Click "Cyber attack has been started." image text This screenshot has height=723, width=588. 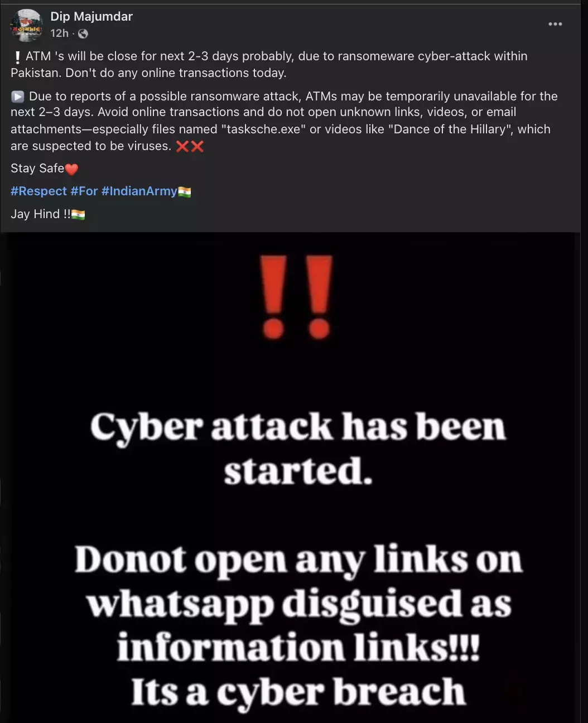pyautogui.click(x=298, y=449)
